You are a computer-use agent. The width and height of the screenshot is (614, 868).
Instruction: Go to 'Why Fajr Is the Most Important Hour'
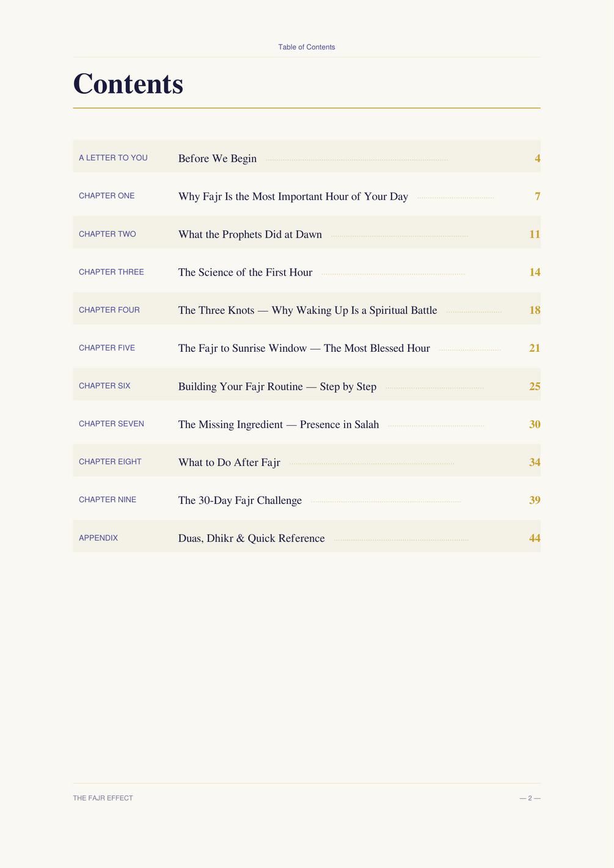click(293, 197)
